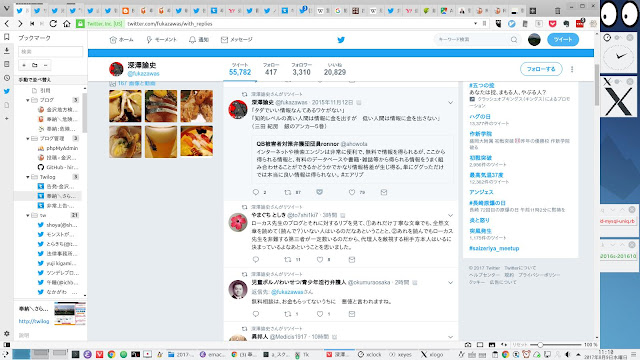
Task: Select the ツイート 55,782 profile tab
Action: 240,69
